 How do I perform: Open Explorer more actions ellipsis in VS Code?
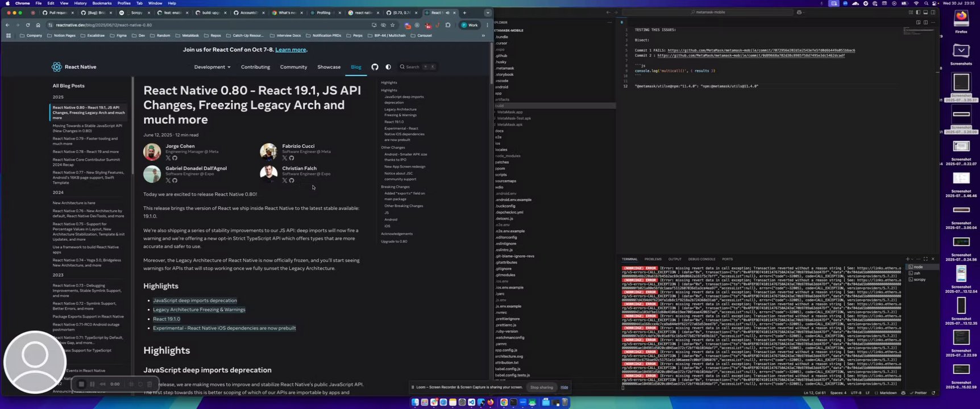coord(610,23)
